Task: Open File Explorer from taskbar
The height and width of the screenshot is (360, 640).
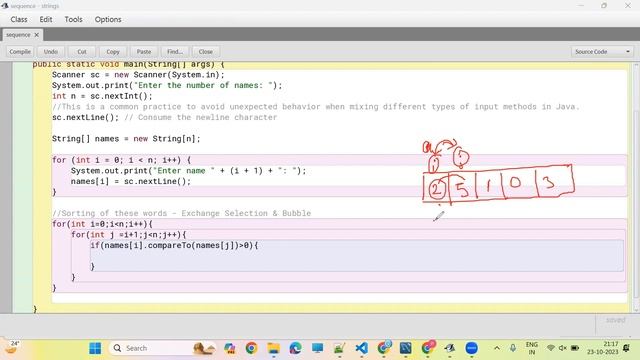Action: point(273,348)
